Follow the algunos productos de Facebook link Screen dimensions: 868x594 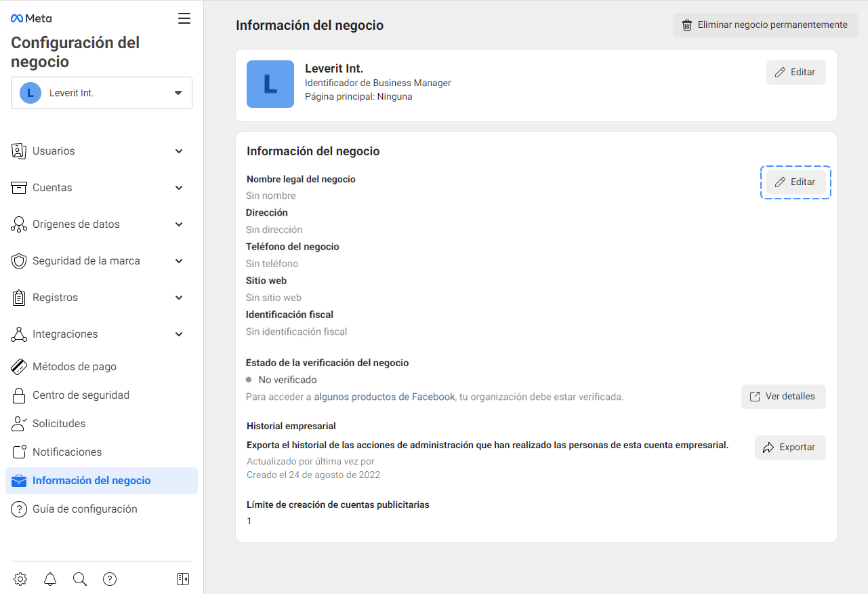click(384, 397)
